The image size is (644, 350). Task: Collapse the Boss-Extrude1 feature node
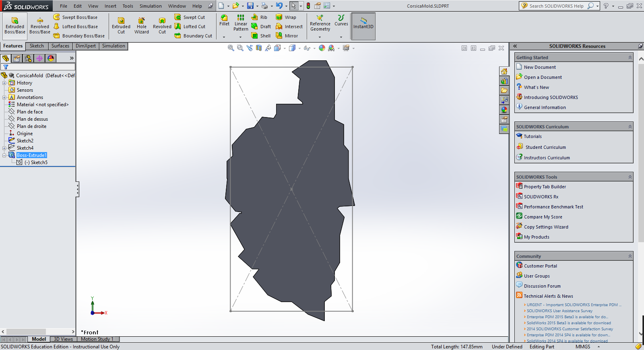pos(4,155)
